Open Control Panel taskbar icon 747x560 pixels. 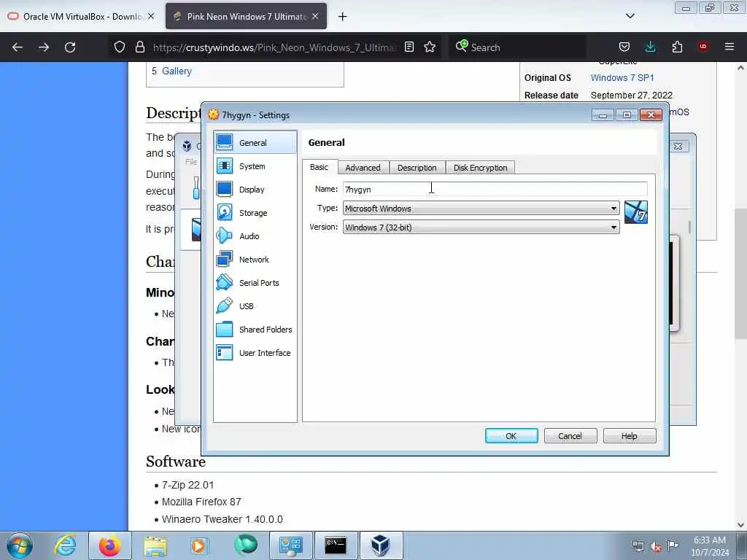(290, 545)
